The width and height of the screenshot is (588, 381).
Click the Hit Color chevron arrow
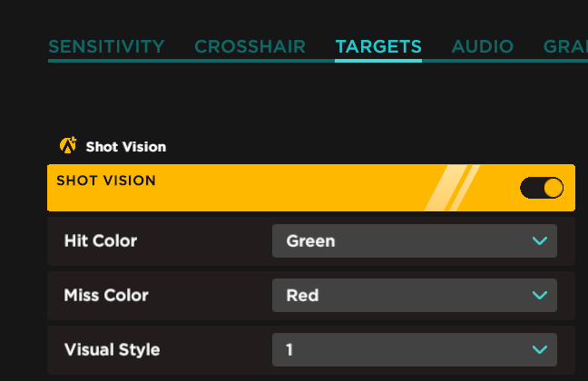point(540,241)
